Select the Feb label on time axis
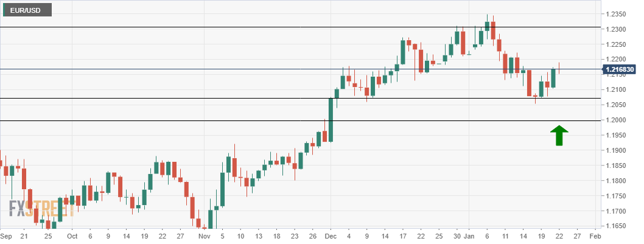The image size is (644, 244). [x=595, y=235]
